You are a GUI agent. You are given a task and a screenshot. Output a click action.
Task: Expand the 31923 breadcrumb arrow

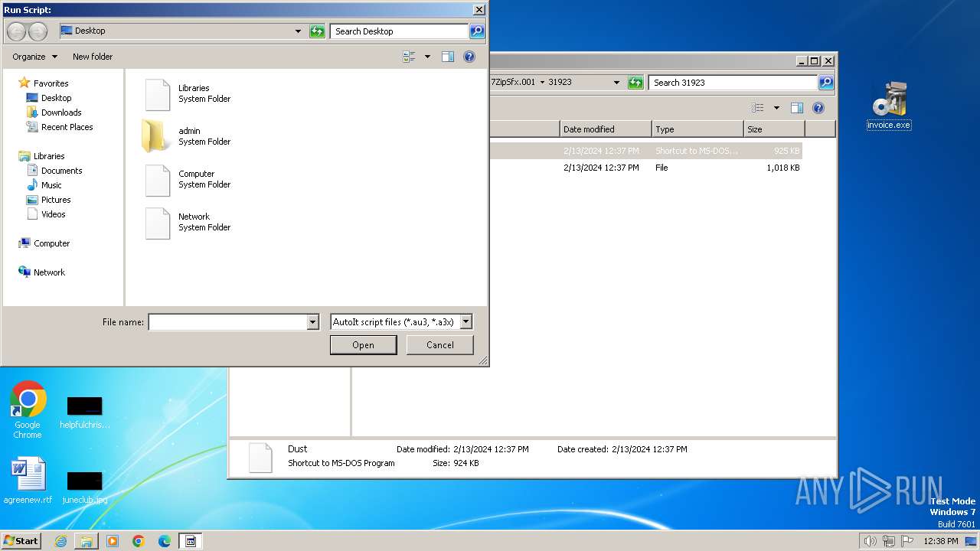(x=543, y=83)
